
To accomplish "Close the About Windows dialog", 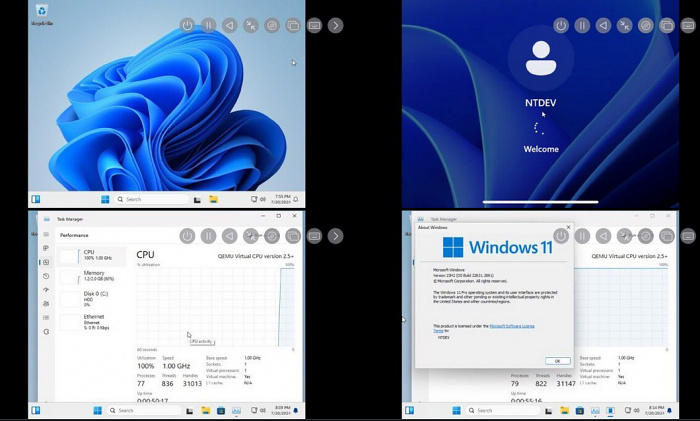I will (x=568, y=227).
